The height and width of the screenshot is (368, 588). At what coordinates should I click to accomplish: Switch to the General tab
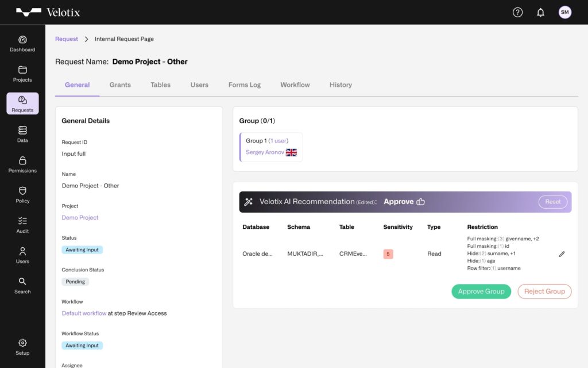78,85
